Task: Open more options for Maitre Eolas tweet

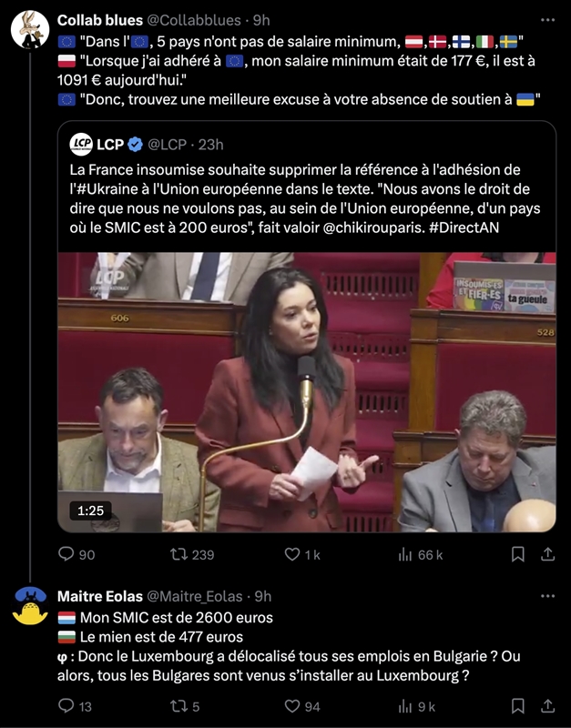Action: tap(547, 596)
